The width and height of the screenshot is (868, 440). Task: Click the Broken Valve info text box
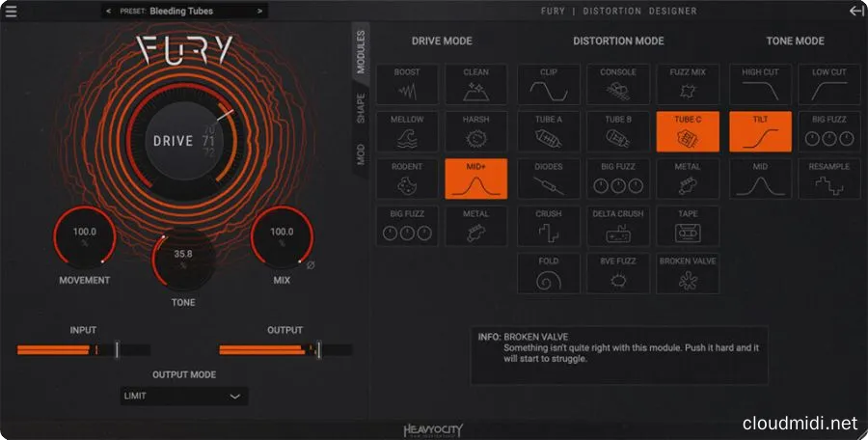[619, 355]
